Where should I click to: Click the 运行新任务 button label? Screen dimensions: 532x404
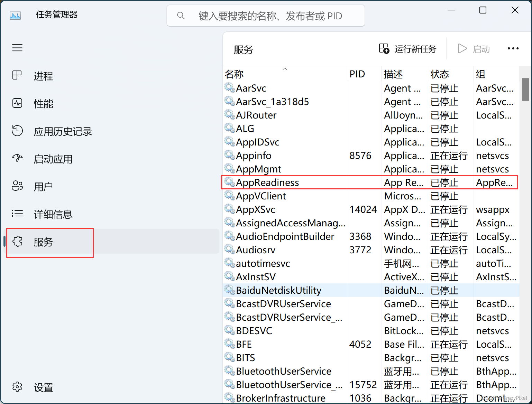(415, 49)
